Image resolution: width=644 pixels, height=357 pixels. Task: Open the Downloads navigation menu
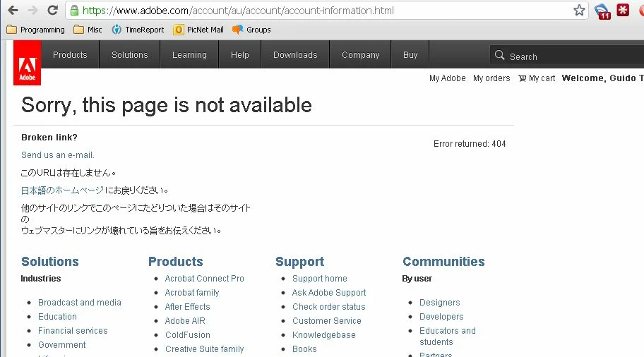point(295,54)
